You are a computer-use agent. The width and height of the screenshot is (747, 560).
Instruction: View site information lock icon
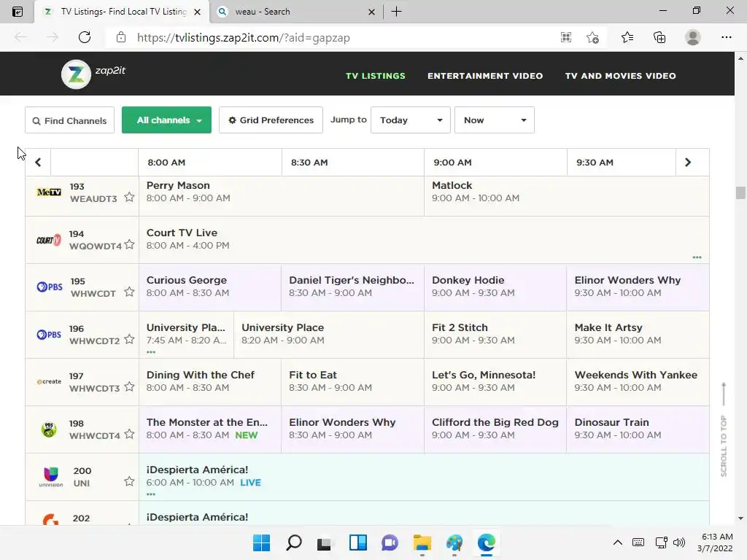coord(121,37)
